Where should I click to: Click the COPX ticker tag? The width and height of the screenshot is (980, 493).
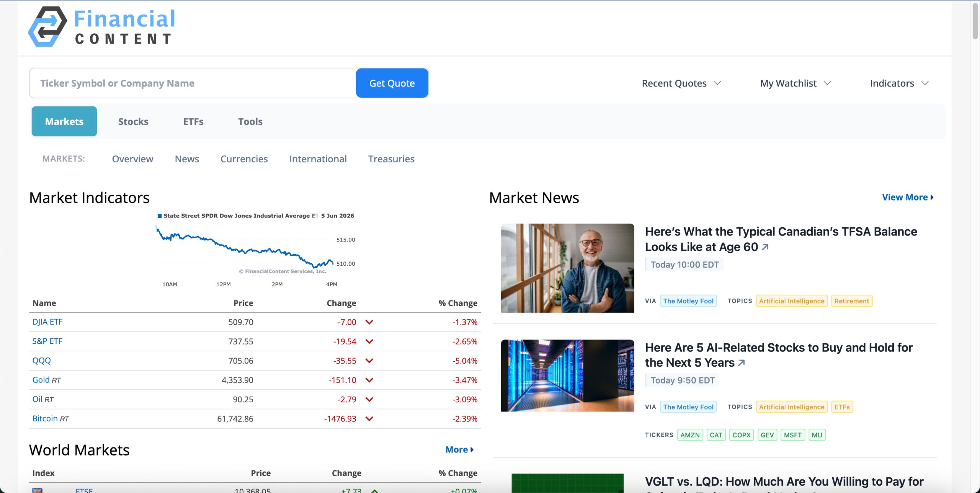741,435
